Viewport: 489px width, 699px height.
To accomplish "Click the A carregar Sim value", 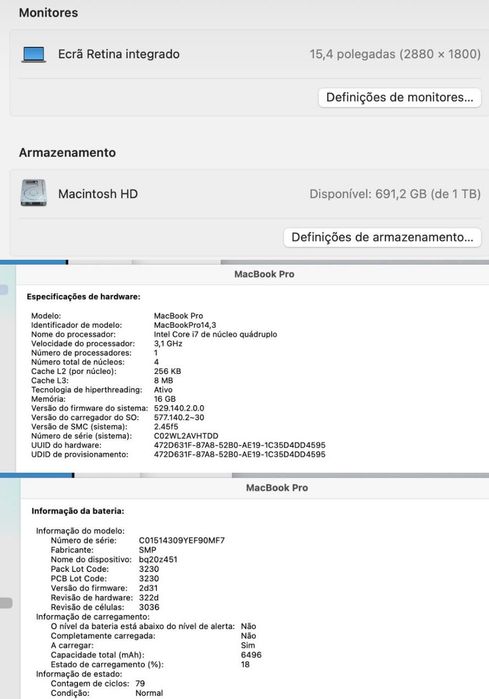I will [x=248, y=646].
